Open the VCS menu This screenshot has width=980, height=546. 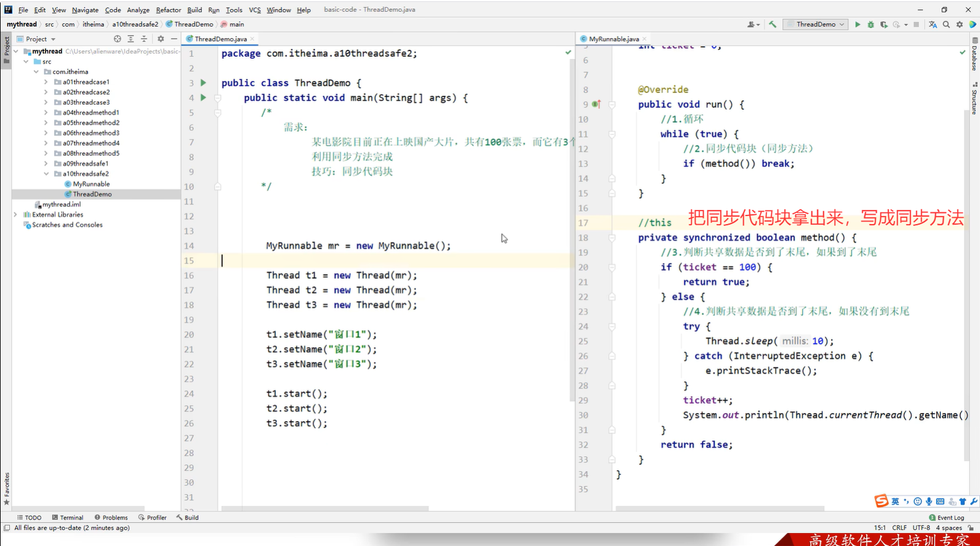click(x=255, y=10)
